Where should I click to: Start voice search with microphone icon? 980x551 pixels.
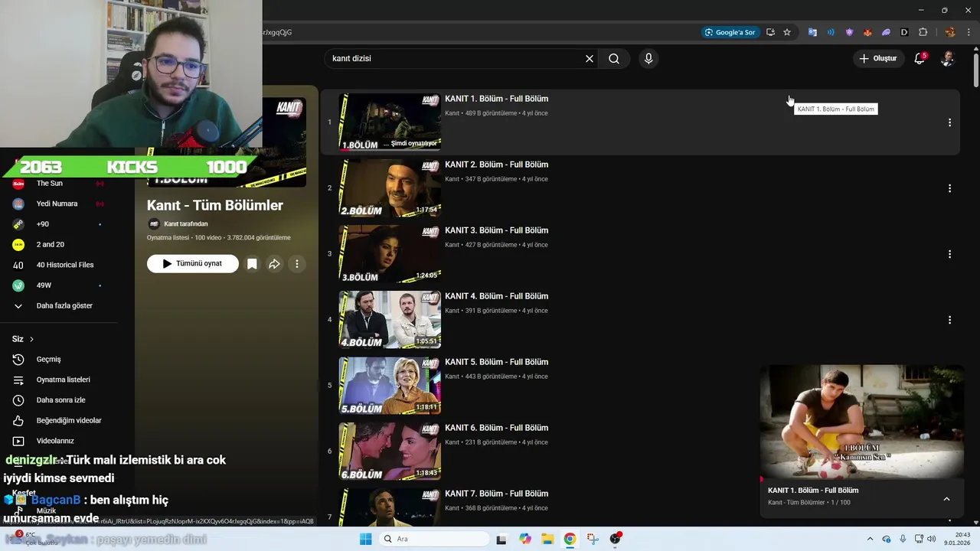(648, 59)
